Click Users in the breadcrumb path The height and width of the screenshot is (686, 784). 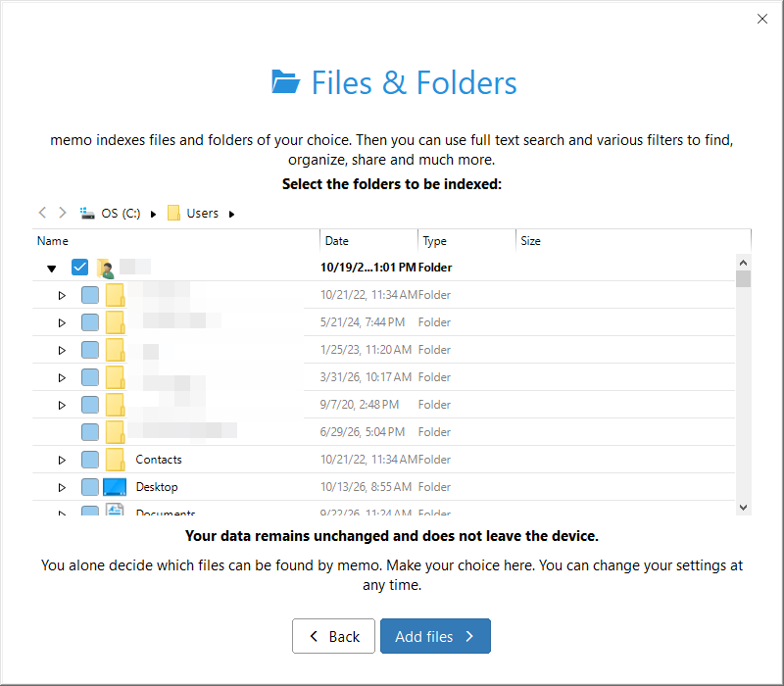[203, 214]
